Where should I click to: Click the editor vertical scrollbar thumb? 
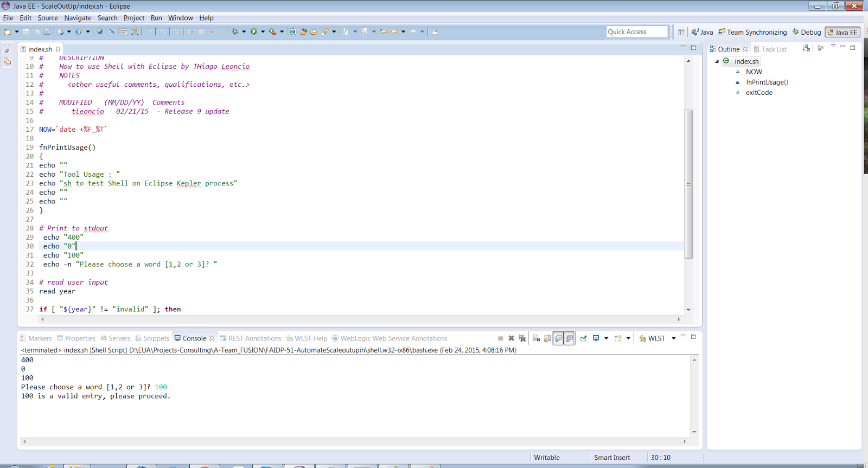tap(688, 184)
